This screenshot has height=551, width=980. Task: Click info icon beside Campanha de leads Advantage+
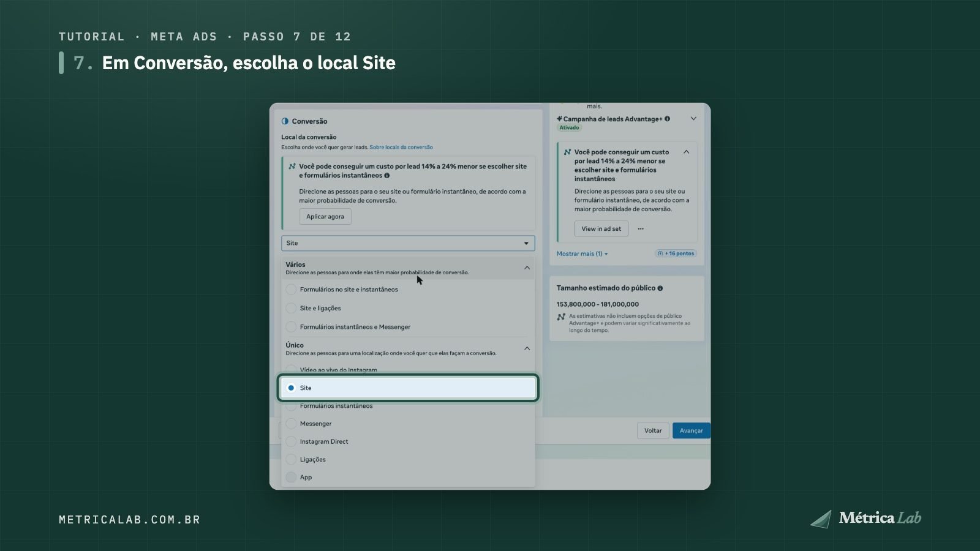pyautogui.click(x=668, y=119)
